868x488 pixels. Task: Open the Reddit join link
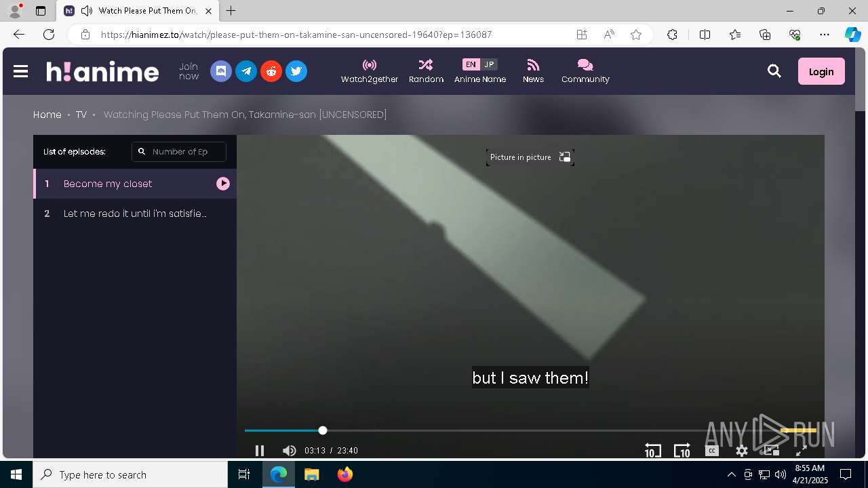[x=271, y=71]
